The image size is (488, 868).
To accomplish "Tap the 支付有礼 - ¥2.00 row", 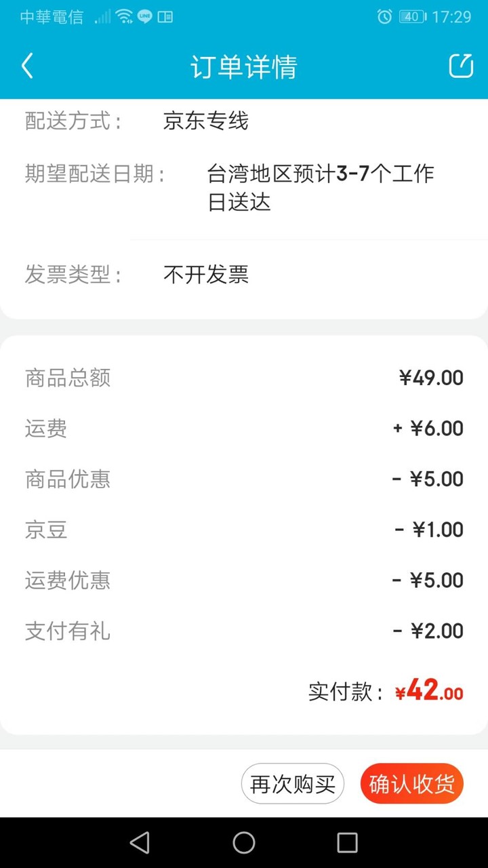I will point(244,631).
